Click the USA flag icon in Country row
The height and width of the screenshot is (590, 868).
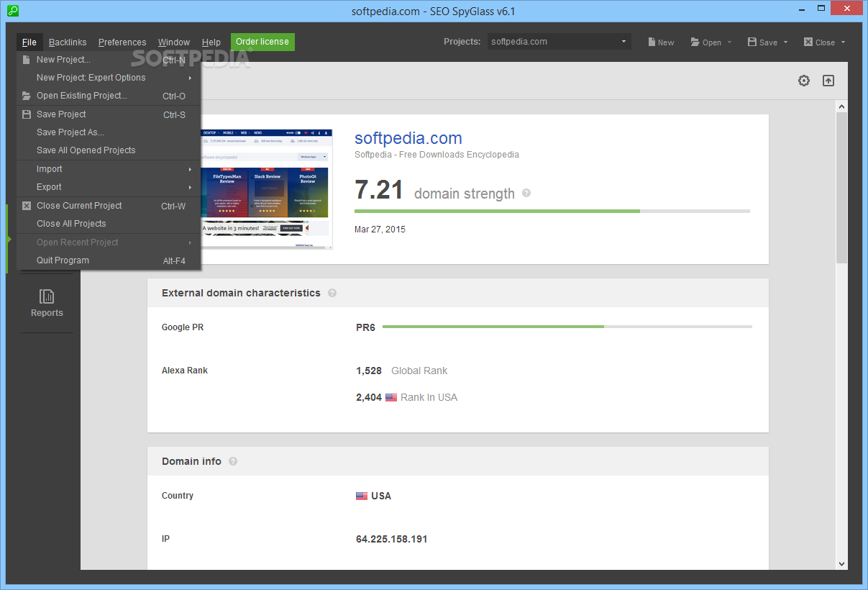362,496
